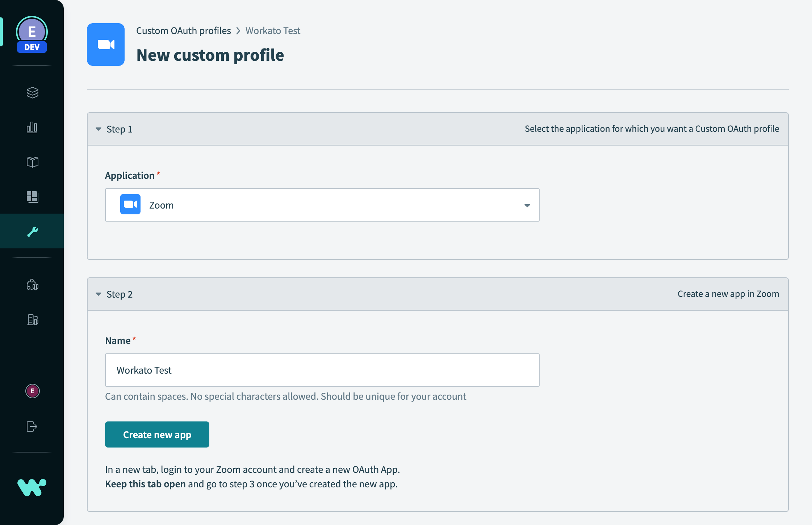Open the workspace admin building icon
This screenshot has width=812, height=525.
pos(32,320)
